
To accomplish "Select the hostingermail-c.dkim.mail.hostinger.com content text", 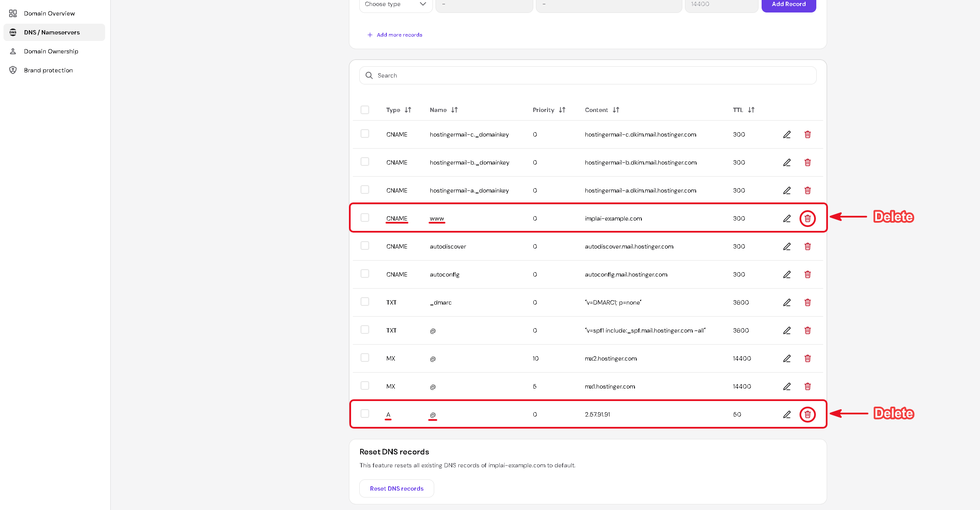I will tap(640, 134).
